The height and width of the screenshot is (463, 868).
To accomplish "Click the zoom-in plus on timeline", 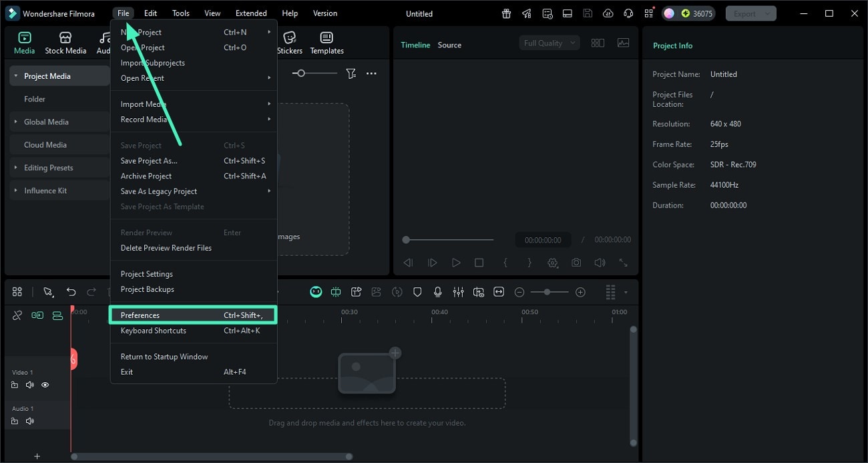I will 580,292.
